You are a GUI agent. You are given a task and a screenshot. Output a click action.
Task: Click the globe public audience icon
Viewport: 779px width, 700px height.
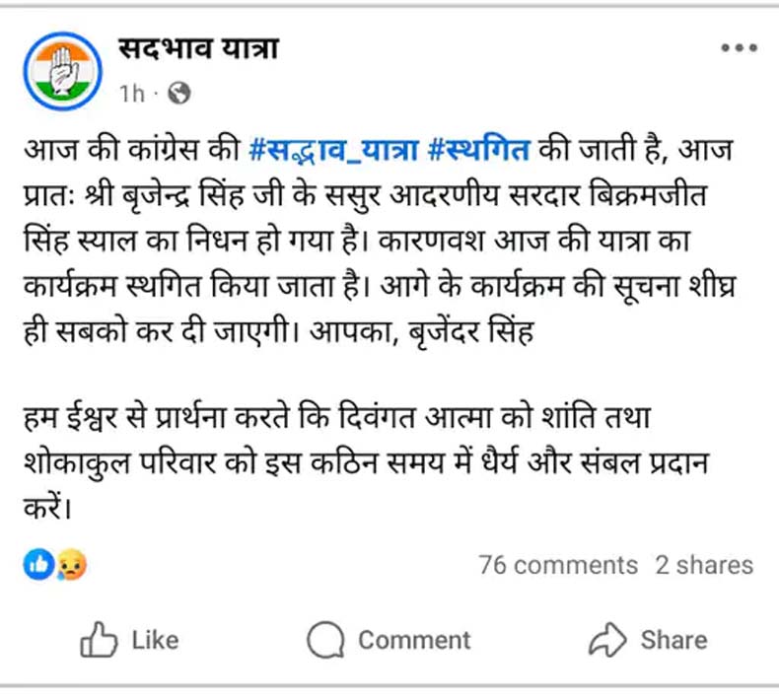point(178,94)
